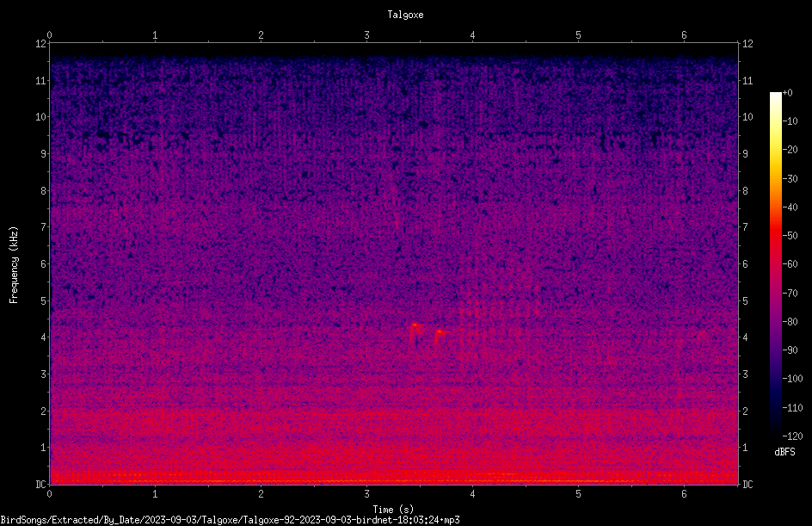Click the 8 kHz label on right axis
Screen dimensions: 812x526
coord(745,191)
